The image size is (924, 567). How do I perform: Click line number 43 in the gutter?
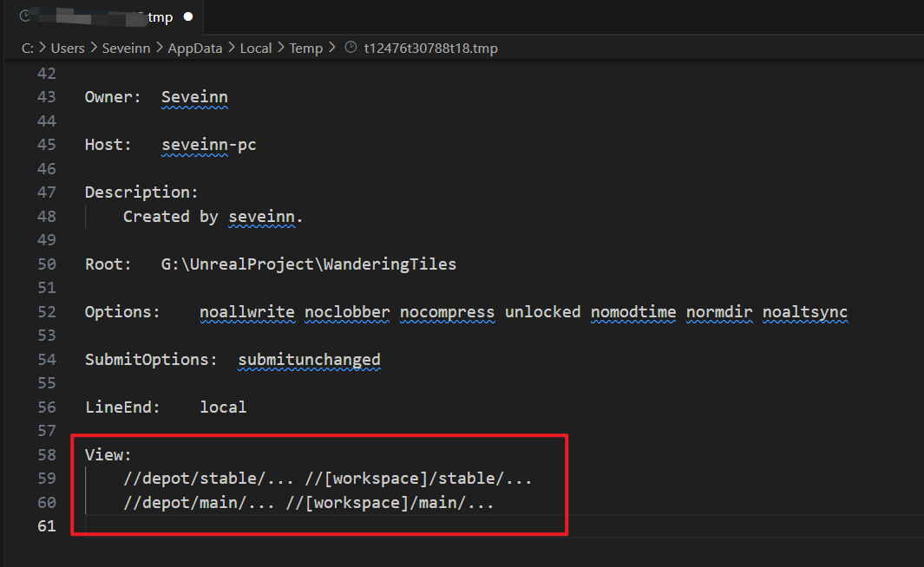(x=46, y=97)
